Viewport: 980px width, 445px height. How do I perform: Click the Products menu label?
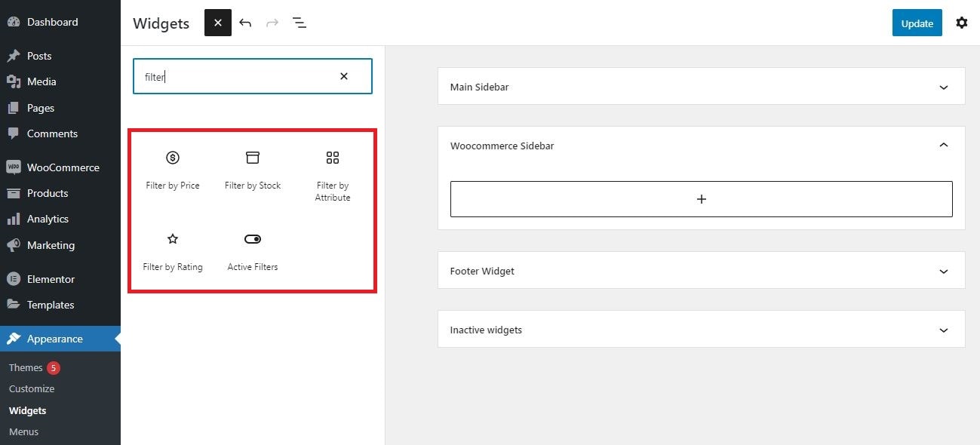coord(48,193)
